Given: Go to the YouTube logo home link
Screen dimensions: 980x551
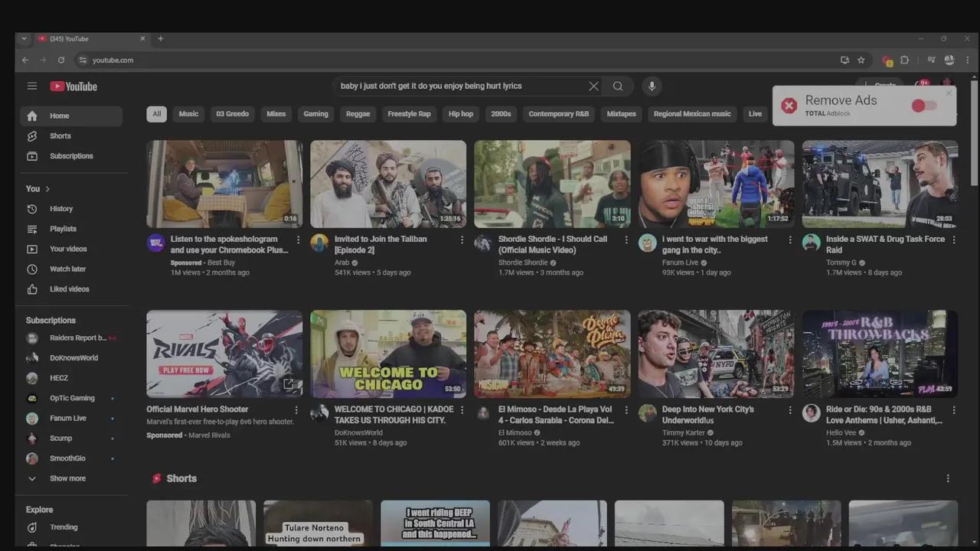Looking at the screenshot, I should click(73, 86).
